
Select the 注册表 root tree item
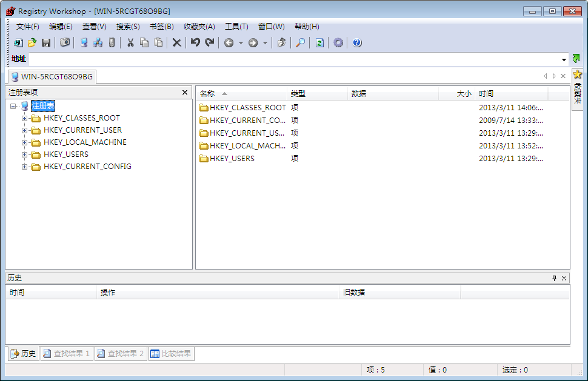[43, 106]
